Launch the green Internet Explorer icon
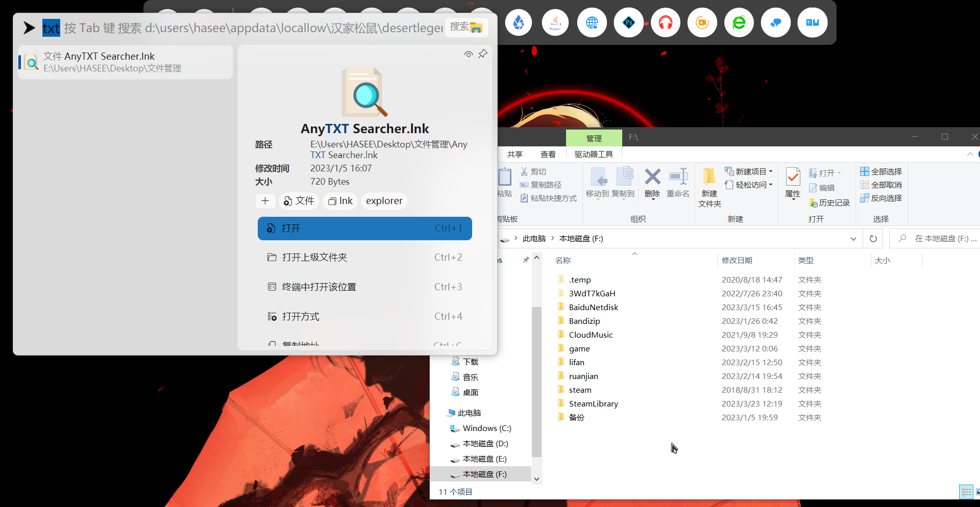The height and width of the screenshot is (507, 980). pos(739,22)
